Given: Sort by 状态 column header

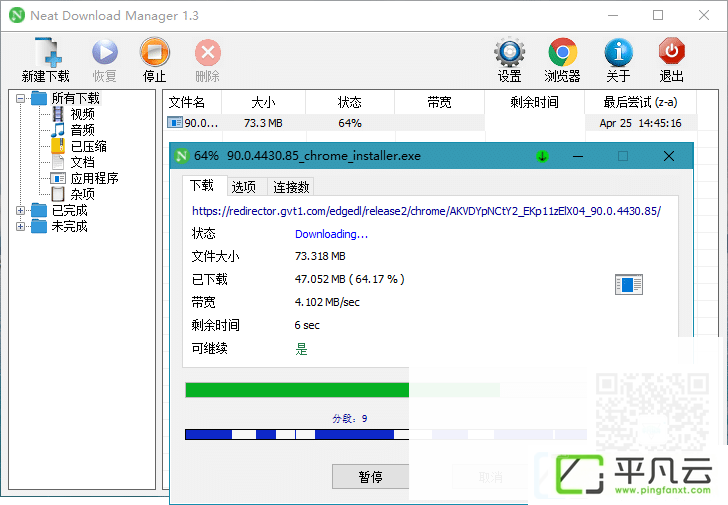Looking at the screenshot, I should 350,102.
